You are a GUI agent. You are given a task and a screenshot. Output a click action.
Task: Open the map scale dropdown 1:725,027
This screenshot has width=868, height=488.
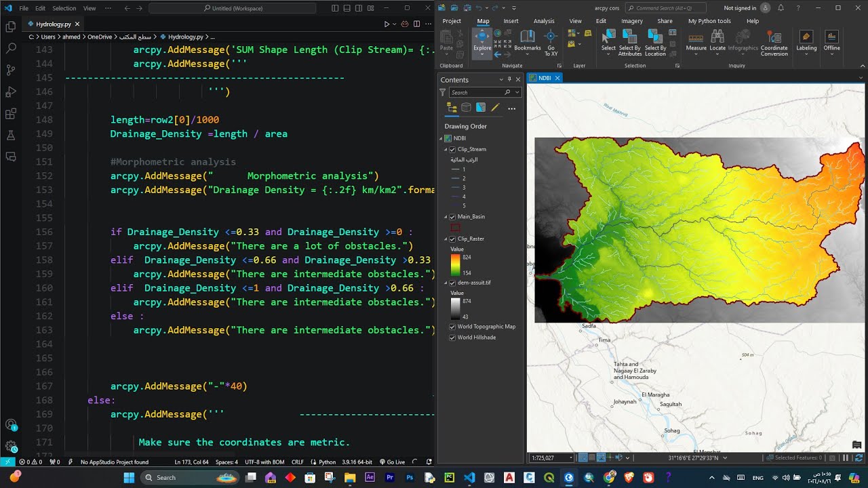pyautogui.click(x=570, y=458)
